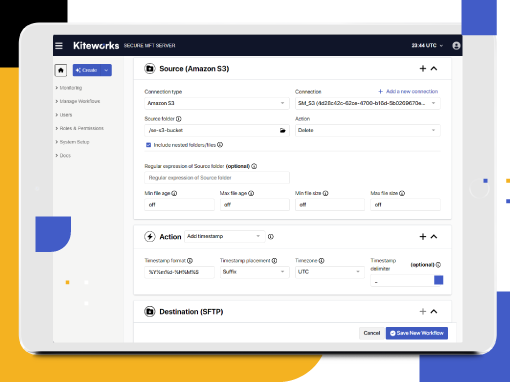Screen dimensions: 510x382
Task: Click the Cancel button
Action: click(372, 333)
